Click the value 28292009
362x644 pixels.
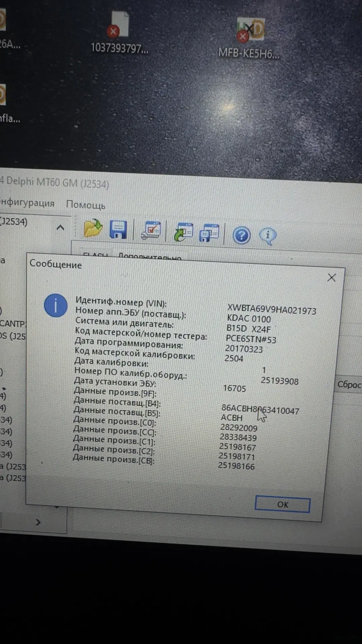coord(239,428)
